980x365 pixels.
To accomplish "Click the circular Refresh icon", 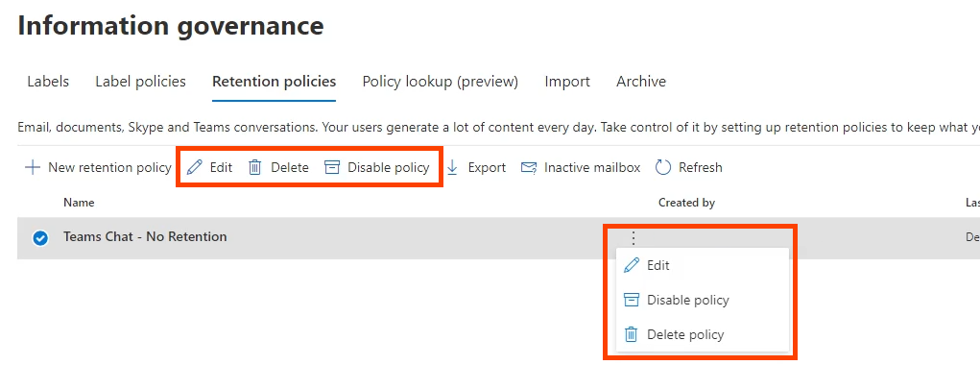I will pyautogui.click(x=663, y=167).
